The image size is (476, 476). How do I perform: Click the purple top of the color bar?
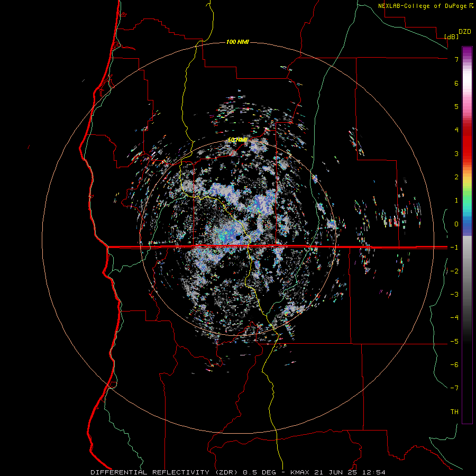pyautogui.click(x=467, y=52)
